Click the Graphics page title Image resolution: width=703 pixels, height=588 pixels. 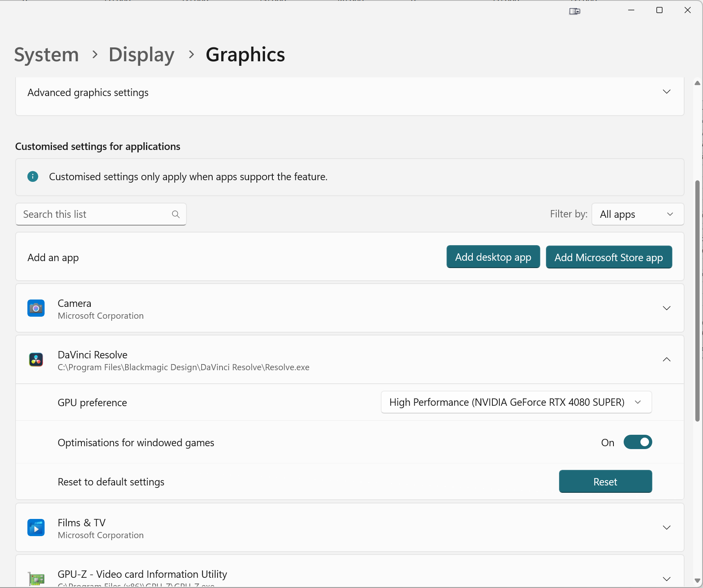pos(245,54)
